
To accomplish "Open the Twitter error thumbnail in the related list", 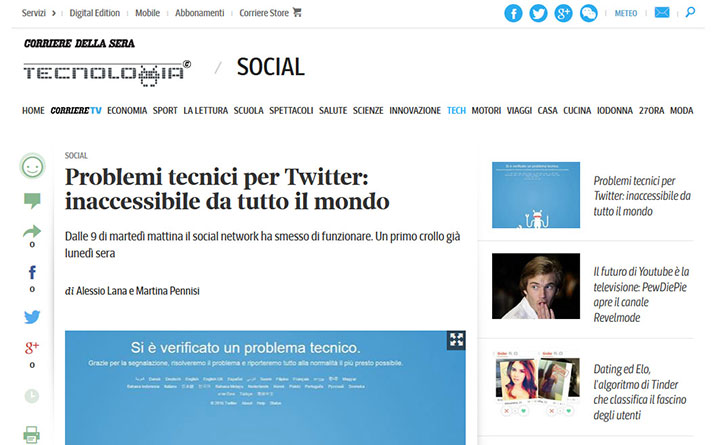I will point(536,195).
